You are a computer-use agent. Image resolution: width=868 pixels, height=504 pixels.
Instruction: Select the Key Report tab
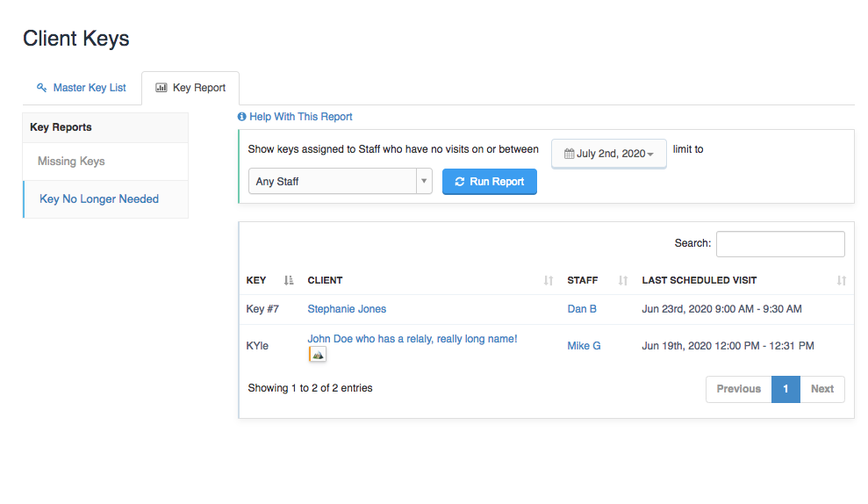[x=190, y=88]
